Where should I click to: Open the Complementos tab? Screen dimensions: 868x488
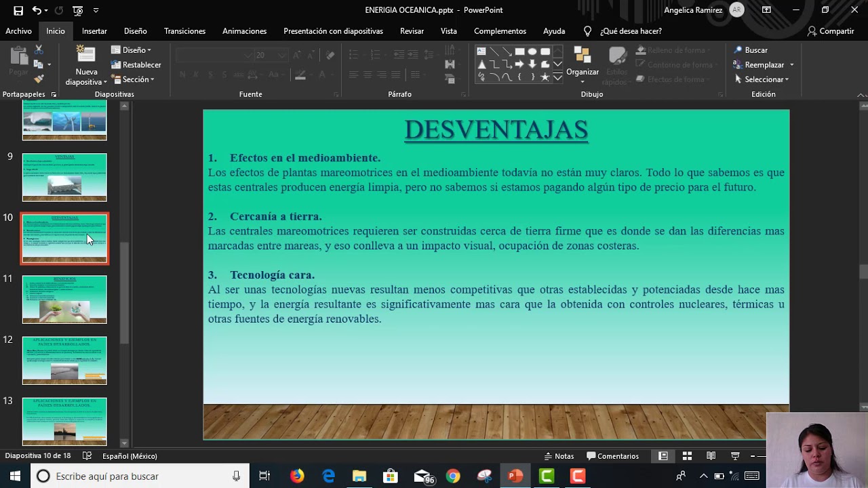(500, 31)
